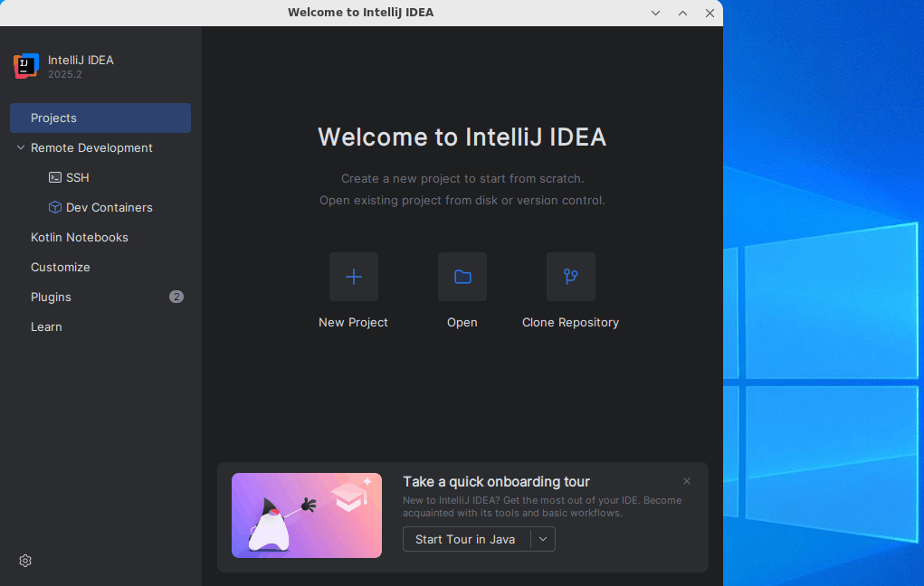Open the Start Tour dropdown arrow

coord(543,539)
